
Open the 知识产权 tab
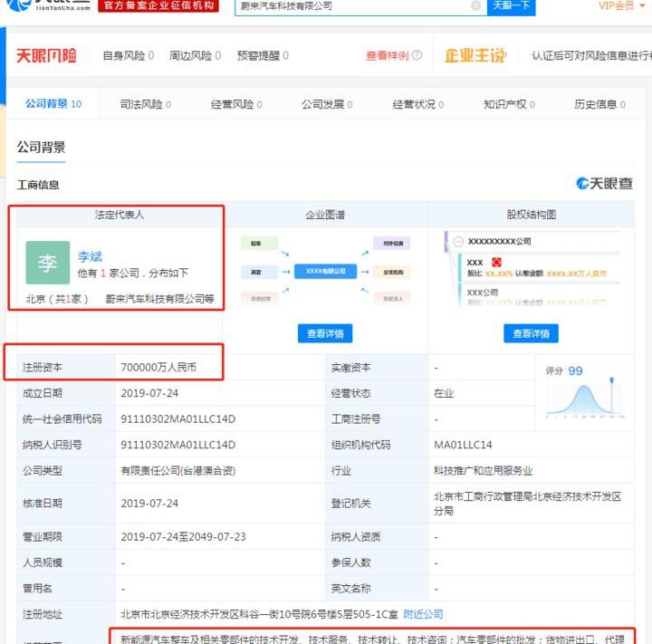tap(508, 104)
